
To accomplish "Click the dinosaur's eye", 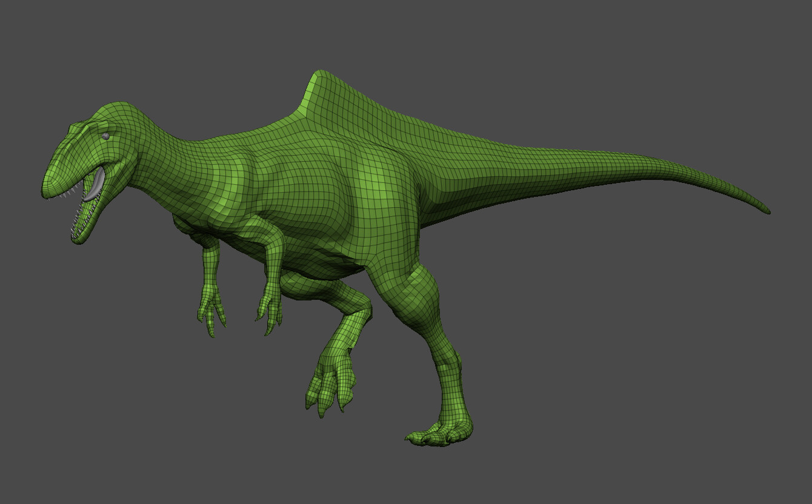I will [107, 136].
